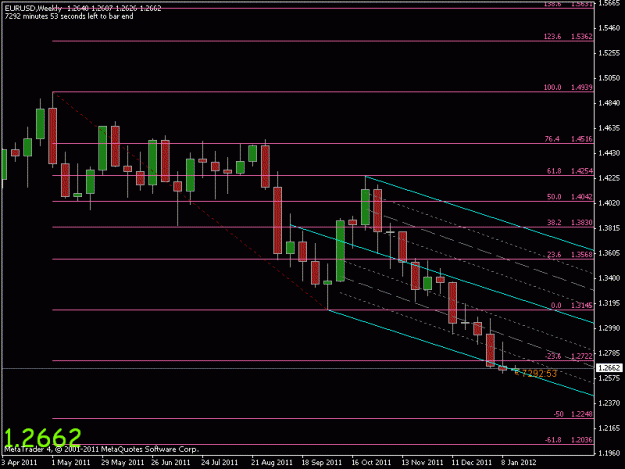This screenshot has height=469, width=625.
Task: Click the 1.4225 price axis label
Action: click(x=609, y=178)
